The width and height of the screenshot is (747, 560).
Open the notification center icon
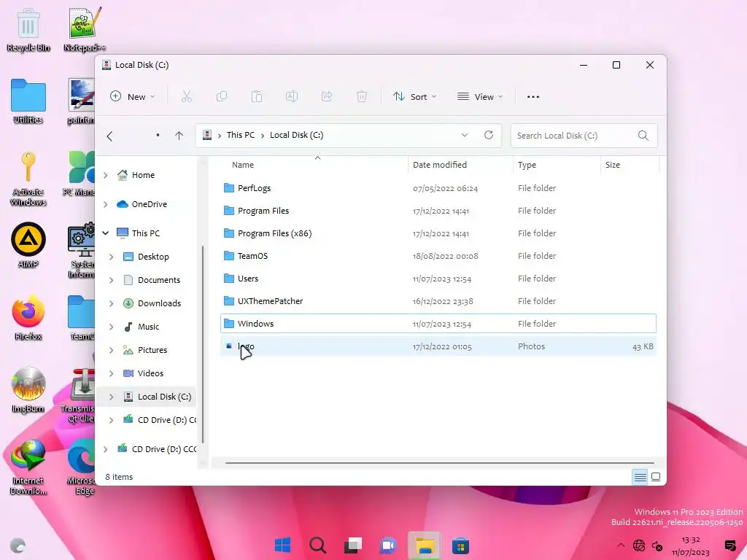[729, 545]
